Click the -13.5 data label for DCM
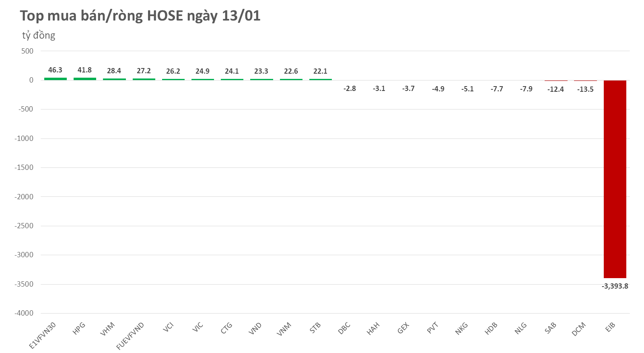 pyautogui.click(x=585, y=89)
